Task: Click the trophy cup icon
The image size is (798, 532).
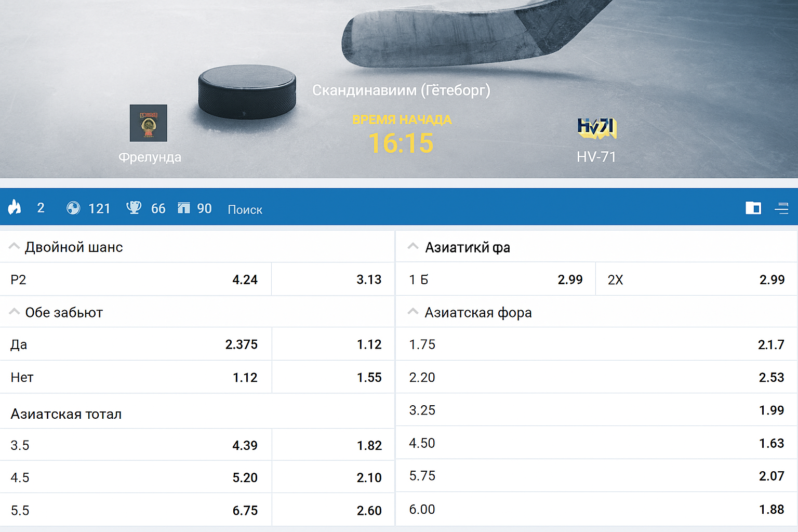Action: pos(134,208)
